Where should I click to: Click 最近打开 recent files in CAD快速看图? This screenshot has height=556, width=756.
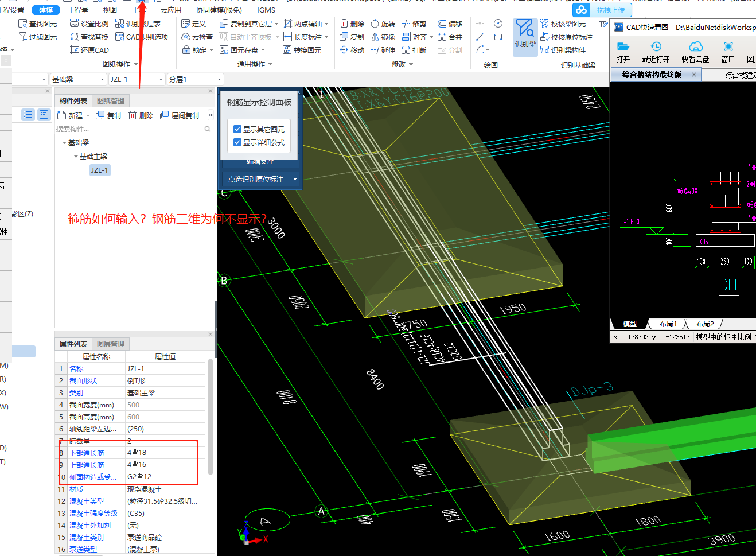click(656, 52)
